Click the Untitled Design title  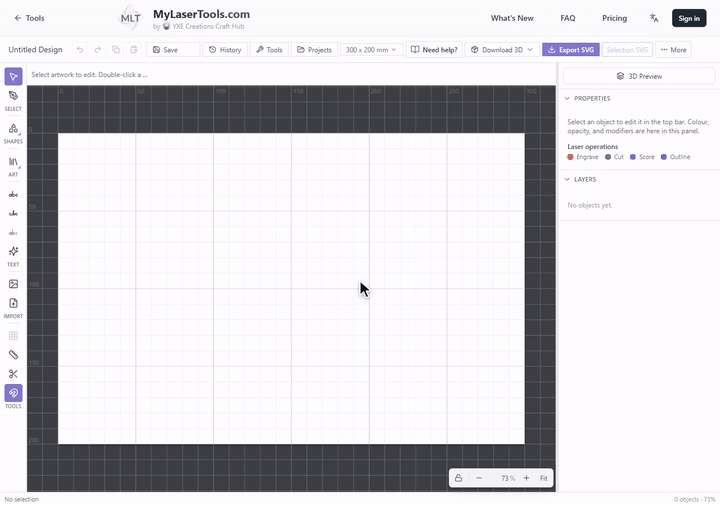35,50
